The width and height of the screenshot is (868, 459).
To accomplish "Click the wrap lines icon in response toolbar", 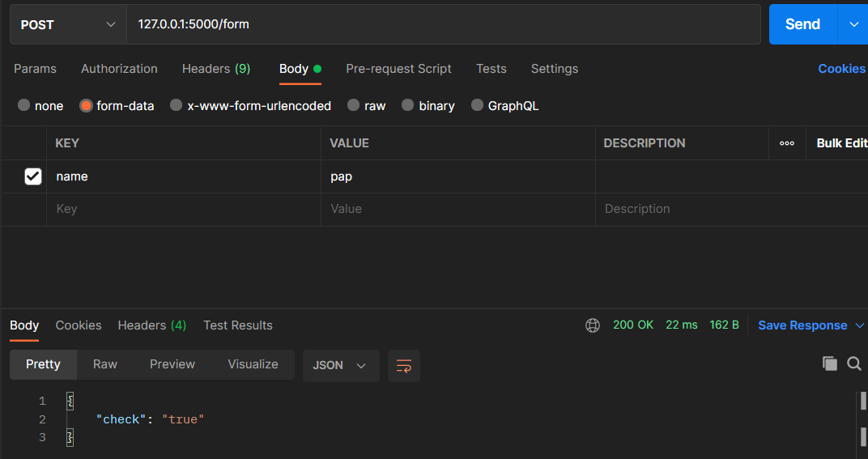I will coord(403,365).
